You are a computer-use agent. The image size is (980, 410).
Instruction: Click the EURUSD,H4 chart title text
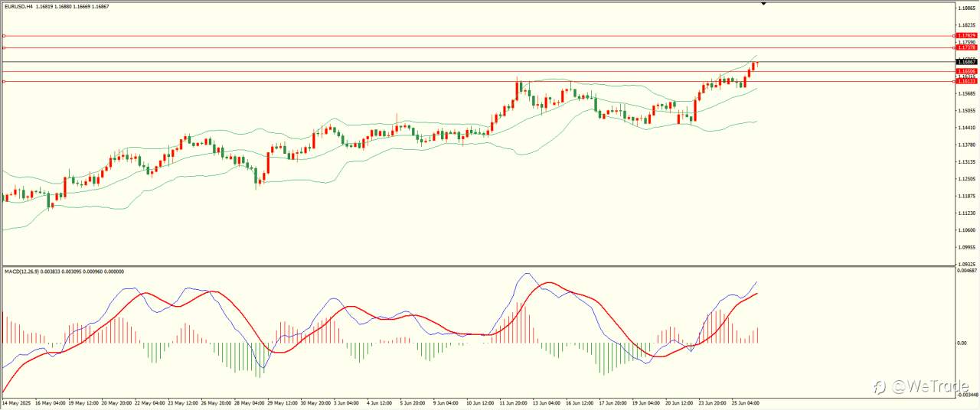(18, 6)
